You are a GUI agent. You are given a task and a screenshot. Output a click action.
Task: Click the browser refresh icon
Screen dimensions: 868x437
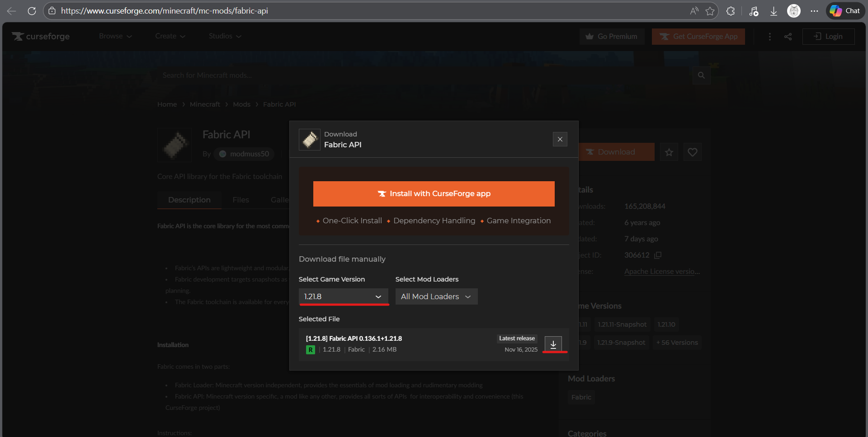[32, 11]
